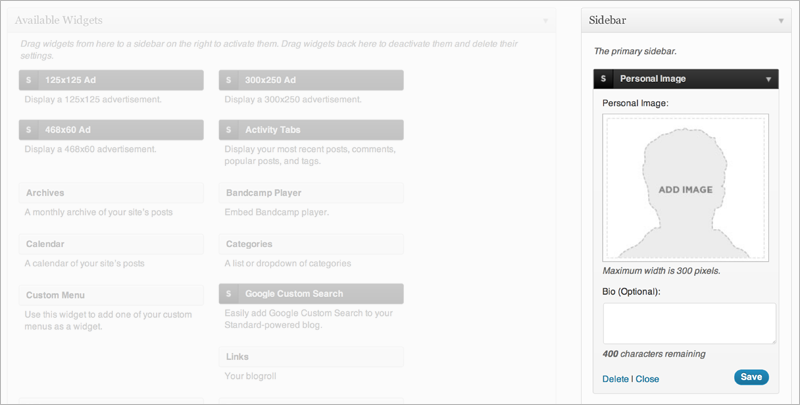Screen dimensions: 800x405
Task: Close the Personal Image widget form
Action: (x=647, y=379)
